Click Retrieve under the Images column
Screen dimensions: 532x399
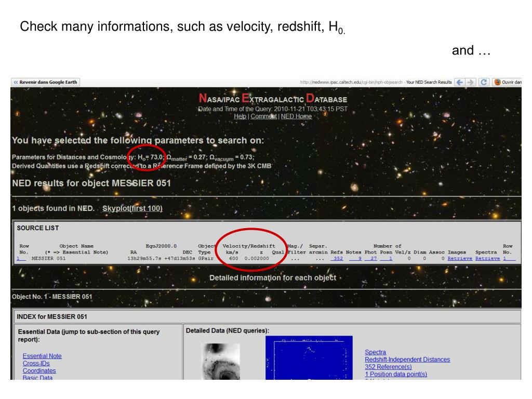[x=460, y=259]
